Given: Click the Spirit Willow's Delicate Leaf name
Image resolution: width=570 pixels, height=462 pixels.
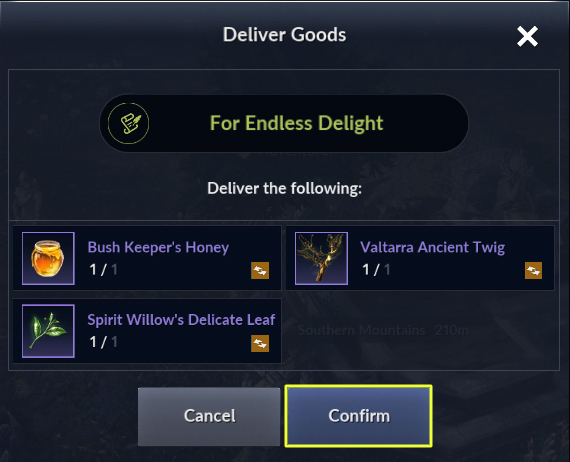Looking at the screenshot, I should pyautogui.click(x=181, y=320).
